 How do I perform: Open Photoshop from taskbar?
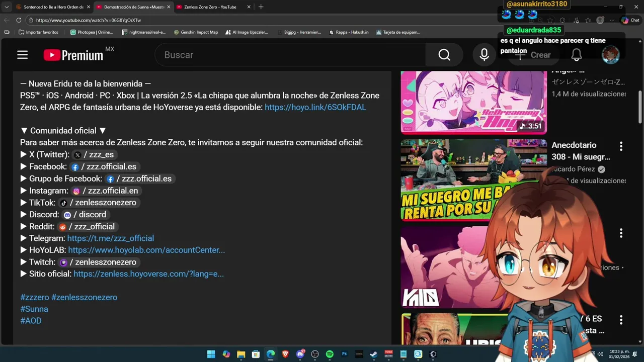click(x=345, y=354)
